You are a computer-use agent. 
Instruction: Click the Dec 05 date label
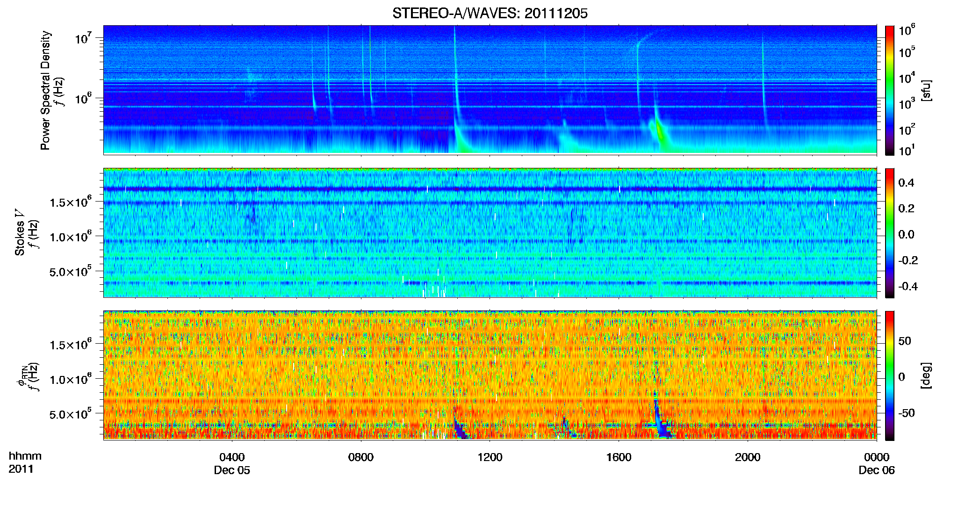(x=232, y=470)
